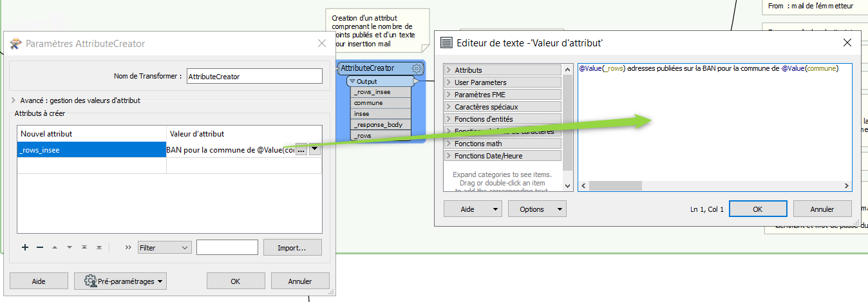Expand hidden tools with double chevron
868x302 pixels.
127,247
